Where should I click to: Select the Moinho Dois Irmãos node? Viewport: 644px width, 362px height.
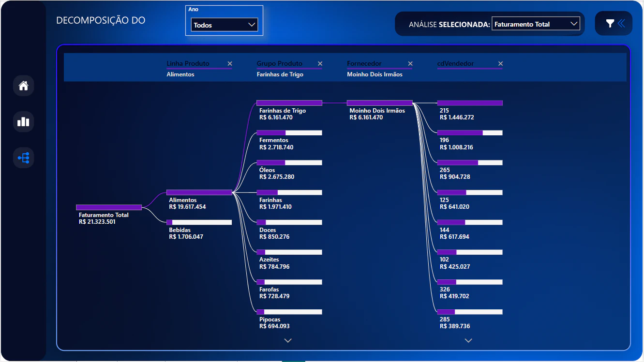point(379,103)
